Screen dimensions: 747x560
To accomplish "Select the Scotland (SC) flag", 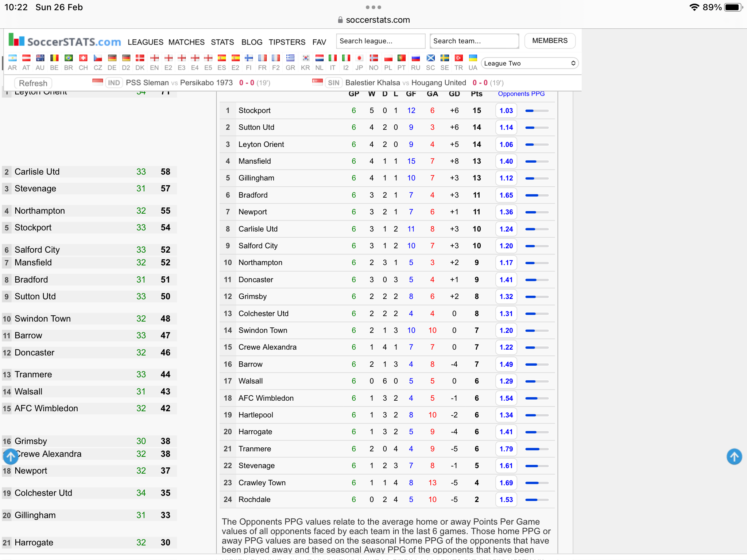I will click(431, 58).
